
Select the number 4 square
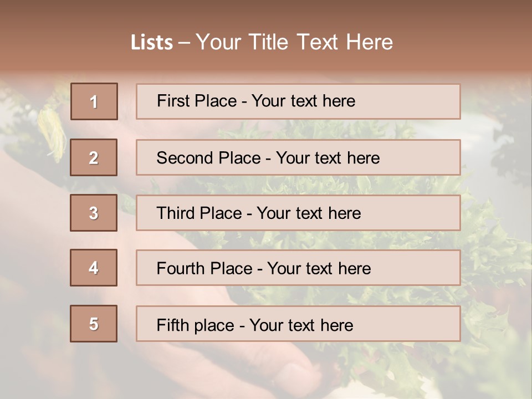pyautogui.click(x=94, y=268)
